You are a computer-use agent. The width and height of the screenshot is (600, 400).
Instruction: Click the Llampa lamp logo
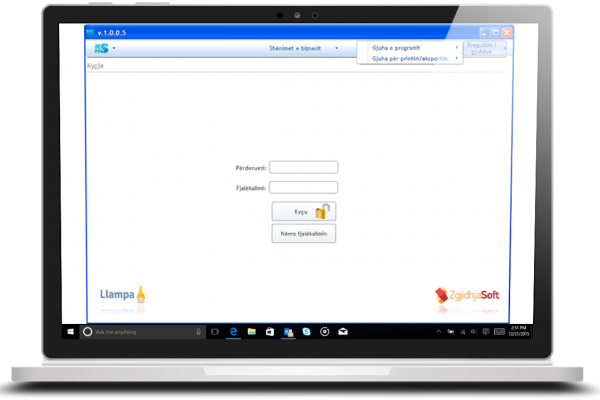[x=122, y=294]
